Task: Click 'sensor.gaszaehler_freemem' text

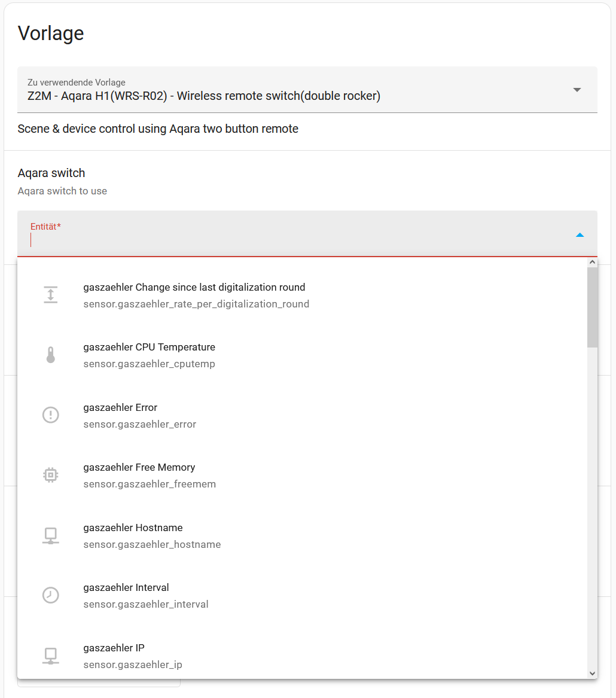Action: coord(150,484)
